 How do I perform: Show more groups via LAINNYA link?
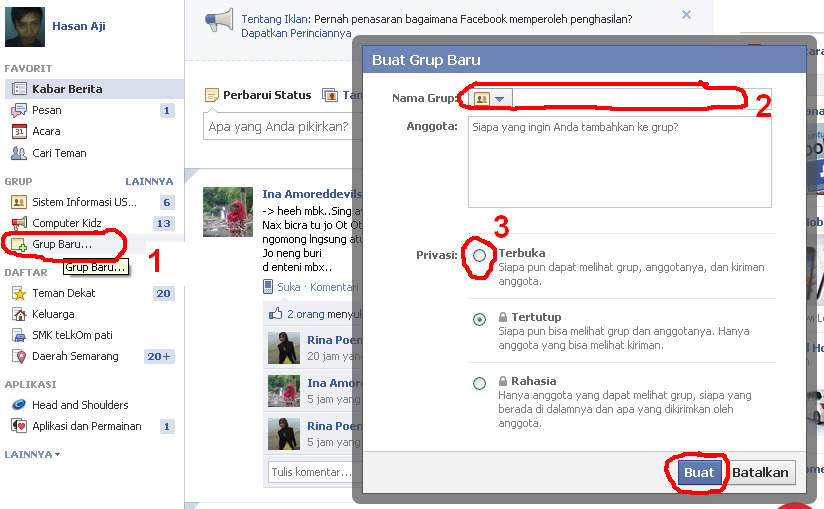[x=149, y=181]
